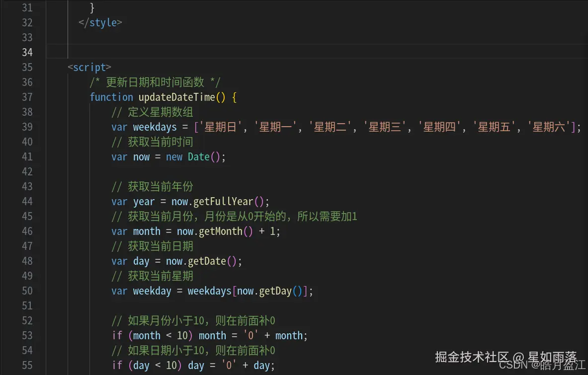Click the string '星期五' in the array
This screenshot has height=375, width=588.
coord(494,127)
